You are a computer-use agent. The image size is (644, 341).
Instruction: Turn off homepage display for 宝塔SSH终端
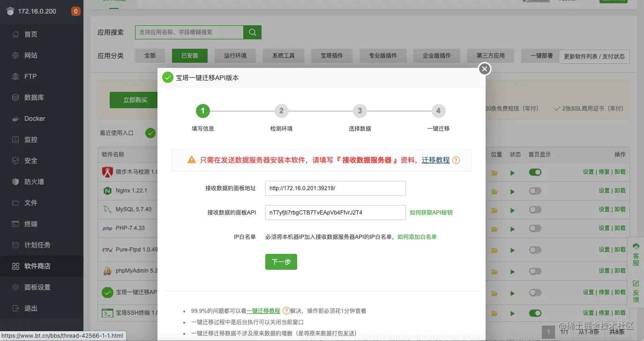pos(535,313)
